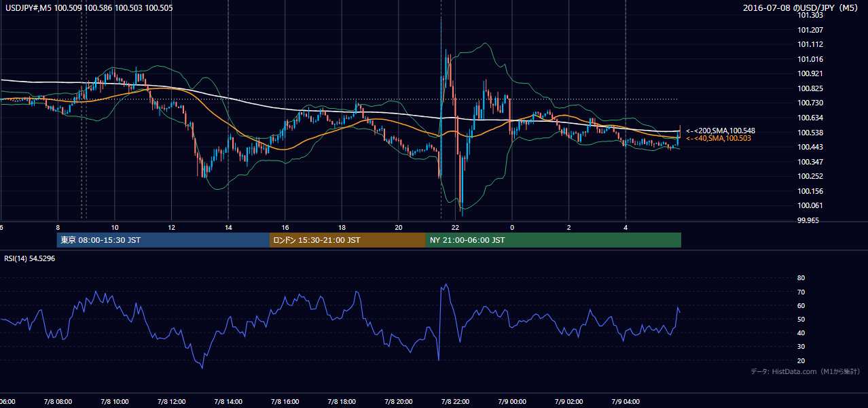868x408 pixels.
Task: Click the 7/8 08:00 time label
Action: (x=57, y=401)
